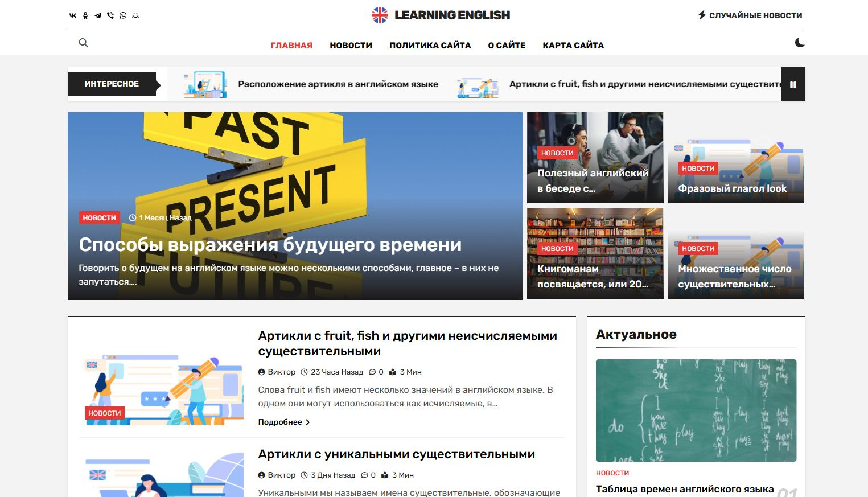The width and height of the screenshot is (868, 497).
Task: Open Книгоманам посвящается card
Action: coord(593,277)
